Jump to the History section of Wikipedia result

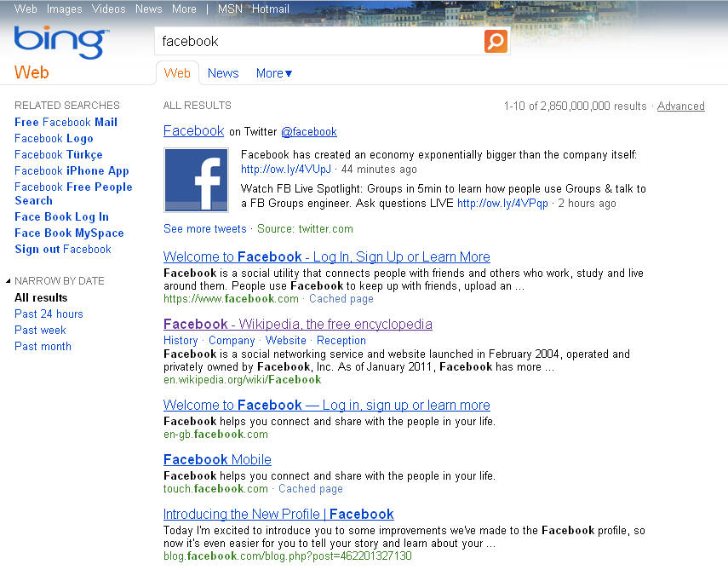click(181, 341)
